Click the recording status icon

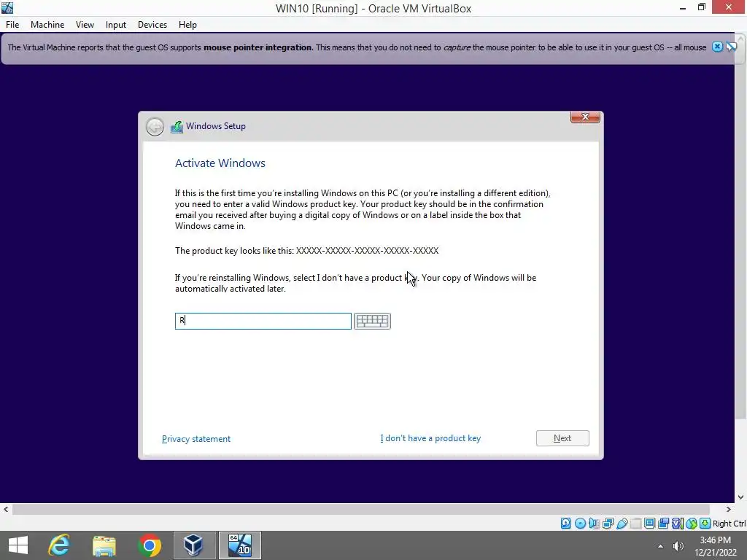click(663, 524)
